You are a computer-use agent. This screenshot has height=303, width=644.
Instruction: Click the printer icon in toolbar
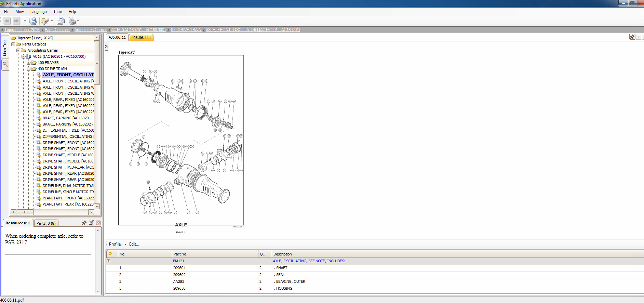pyautogui.click(x=72, y=21)
